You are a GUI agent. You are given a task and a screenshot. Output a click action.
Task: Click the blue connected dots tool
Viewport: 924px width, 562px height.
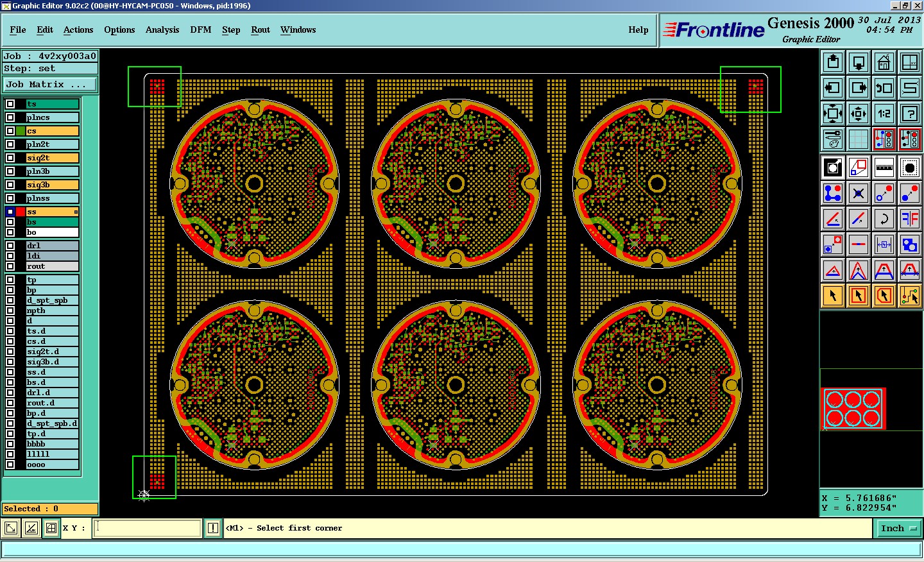832,193
